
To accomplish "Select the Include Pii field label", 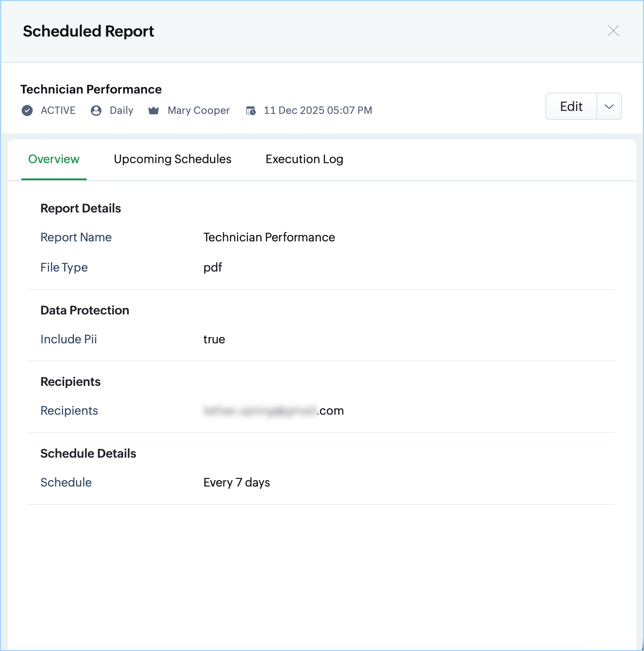I will click(x=69, y=339).
